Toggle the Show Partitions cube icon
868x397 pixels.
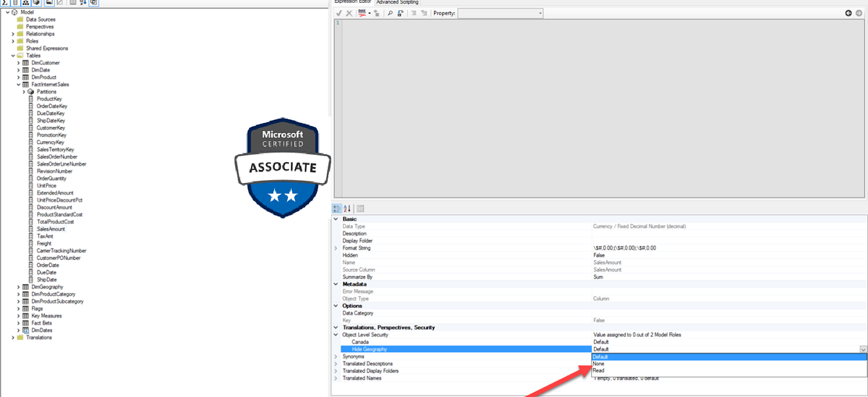(36, 2)
